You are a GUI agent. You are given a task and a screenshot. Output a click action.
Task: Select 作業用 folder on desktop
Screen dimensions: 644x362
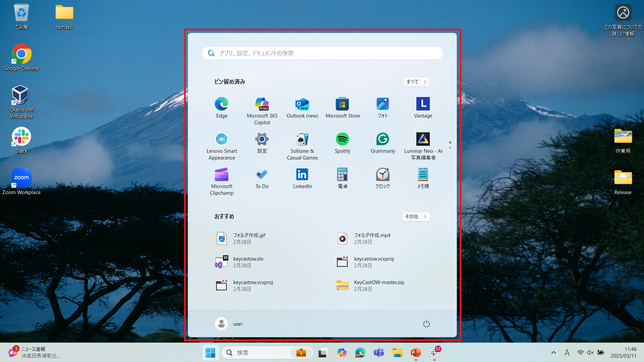[x=623, y=141]
